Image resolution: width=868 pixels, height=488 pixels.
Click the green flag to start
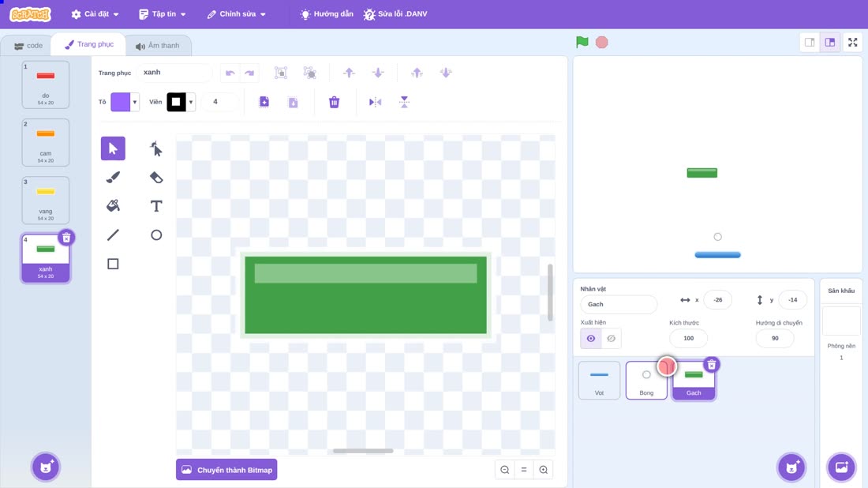coord(582,42)
